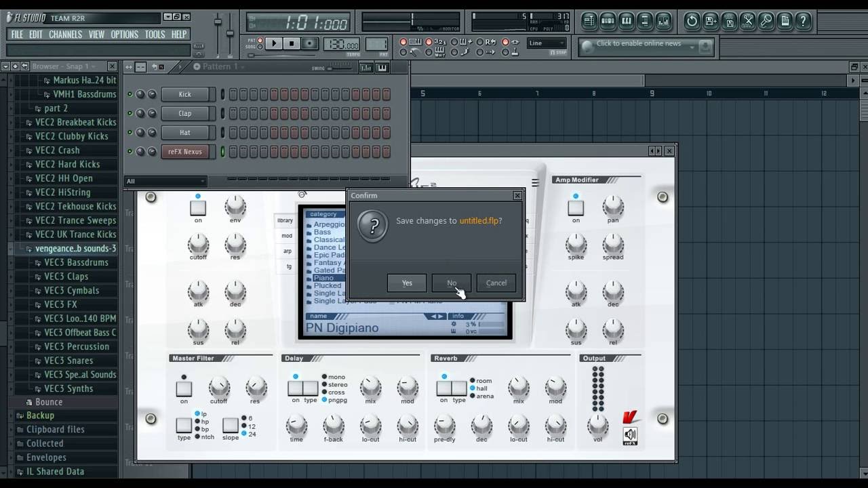
Task: Open the Line snap dropdown
Action: coord(547,43)
